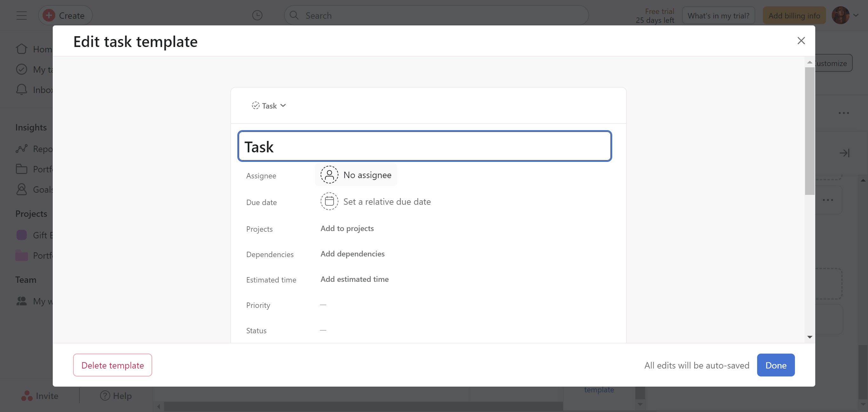Click Add to projects
This screenshot has height=412, width=868.
(347, 229)
